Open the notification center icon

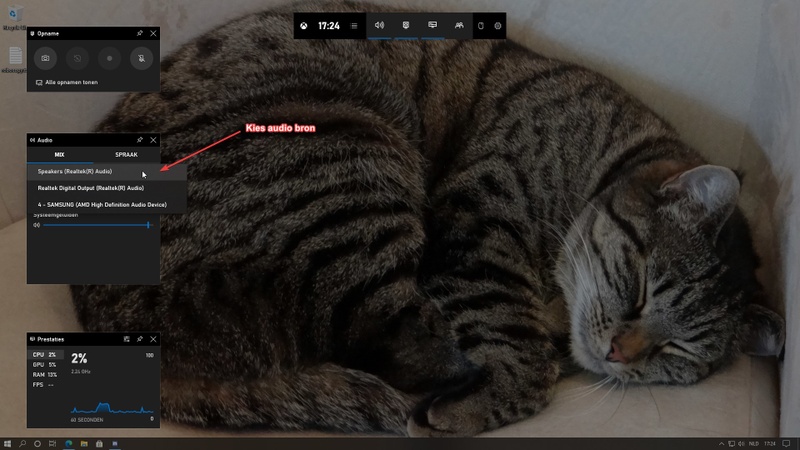787,444
